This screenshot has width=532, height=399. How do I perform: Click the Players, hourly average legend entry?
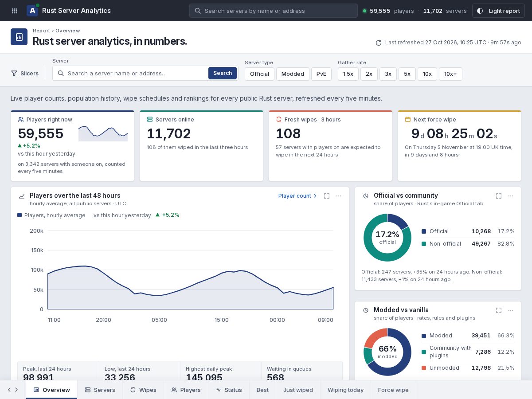coord(51,215)
